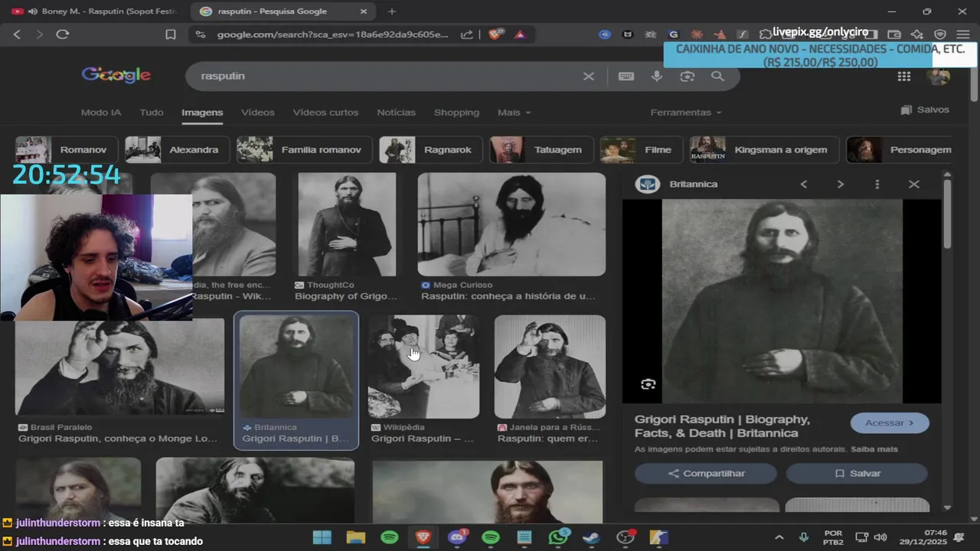Select the Kingsman a origem chip
Viewport: 980px width, 551px height.
click(764, 150)
